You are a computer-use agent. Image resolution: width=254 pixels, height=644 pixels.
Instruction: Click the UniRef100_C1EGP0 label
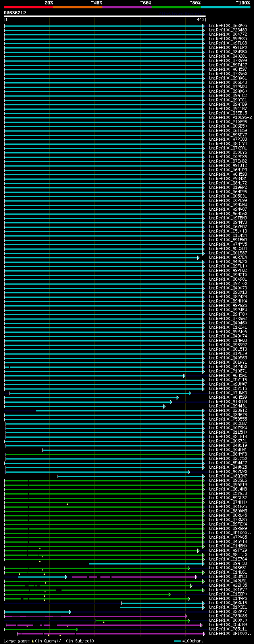pyautogui.click(x=228, y=594)
